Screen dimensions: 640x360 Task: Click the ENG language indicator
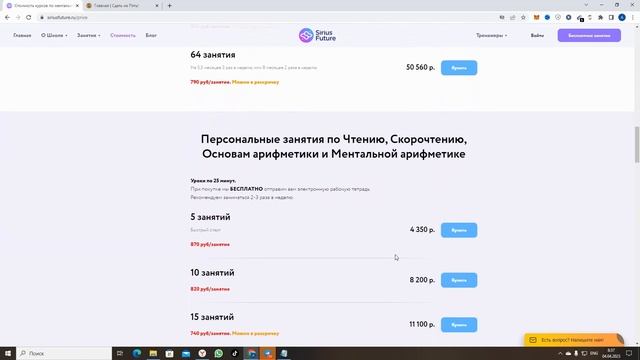[x=594, y=353]
